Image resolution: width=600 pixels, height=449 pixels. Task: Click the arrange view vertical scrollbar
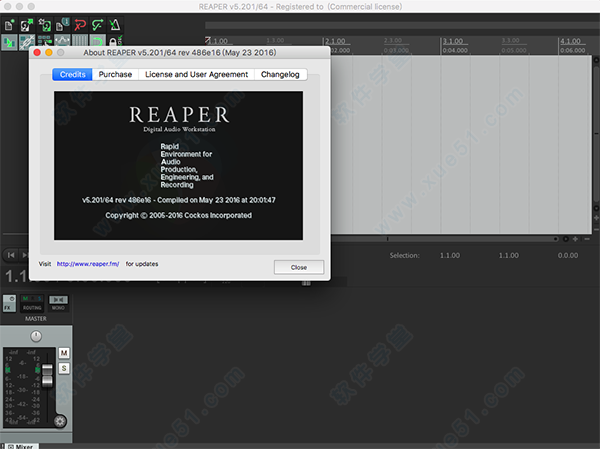click(x=596, y=134)
